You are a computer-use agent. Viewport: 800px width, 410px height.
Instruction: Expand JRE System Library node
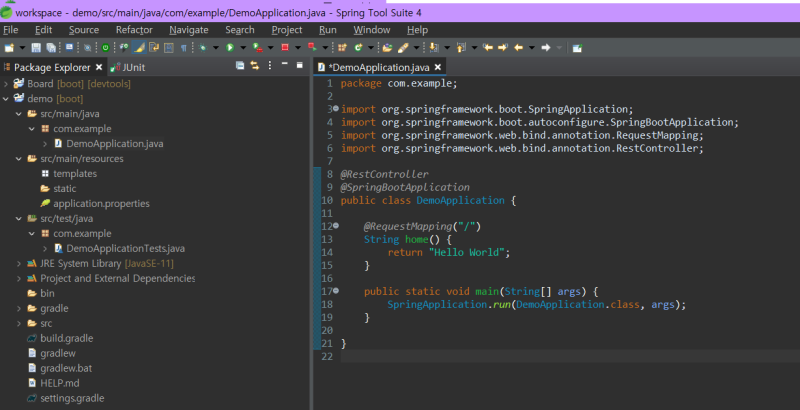point(19,263)
